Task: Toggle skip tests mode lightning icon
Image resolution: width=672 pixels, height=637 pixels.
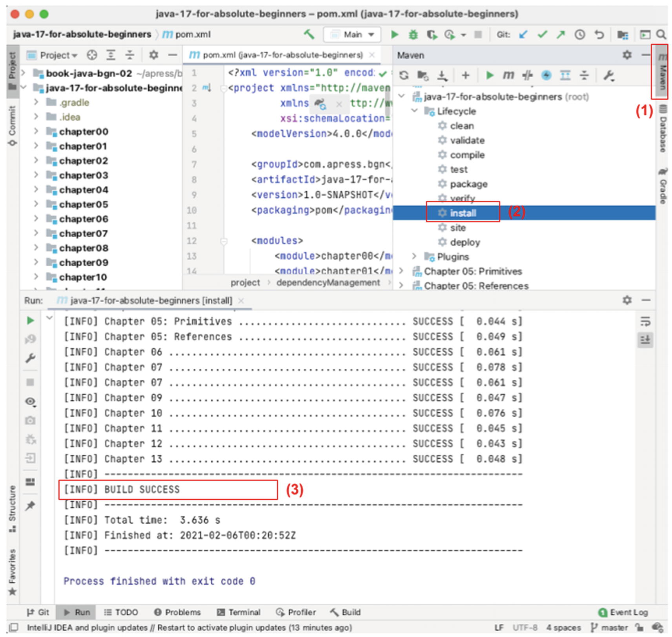Action: tap(546, 75)
